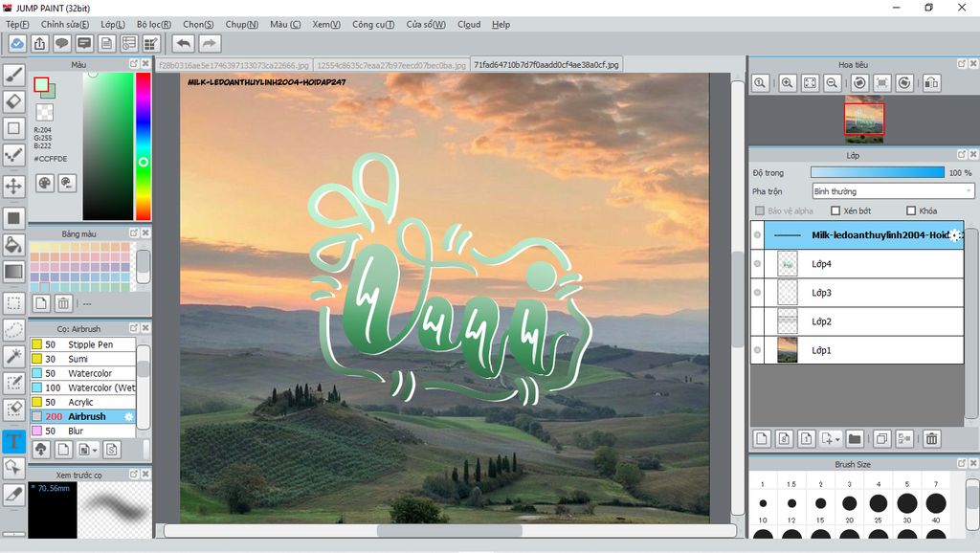Select the Watercolor (Wet) brush
The image size is (980, 553).
[82, 387]
